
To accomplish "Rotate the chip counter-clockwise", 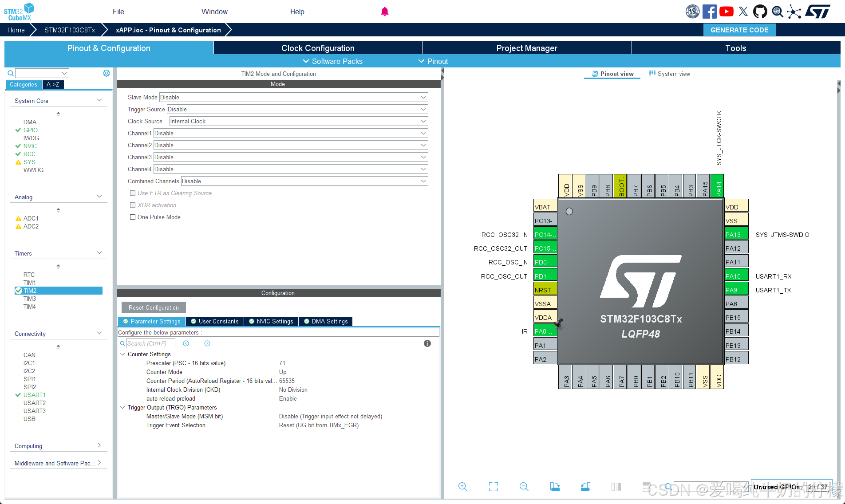I will 585,487.
